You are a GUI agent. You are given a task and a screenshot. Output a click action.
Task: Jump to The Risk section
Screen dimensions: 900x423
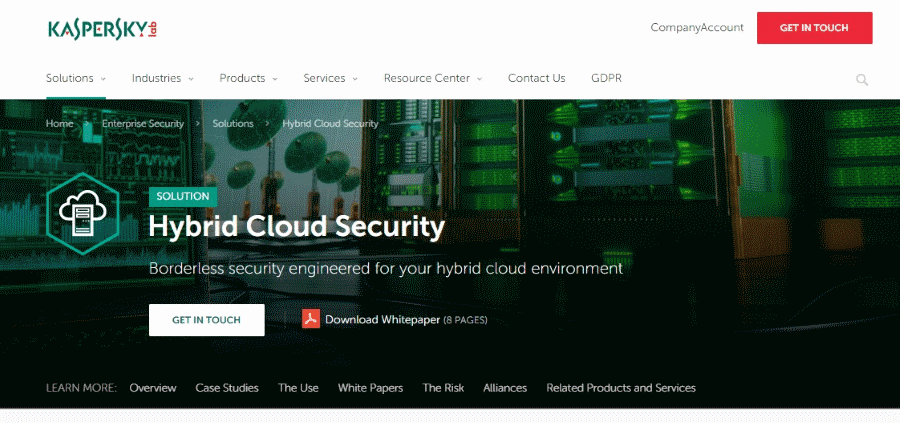[x=444, y=388]
